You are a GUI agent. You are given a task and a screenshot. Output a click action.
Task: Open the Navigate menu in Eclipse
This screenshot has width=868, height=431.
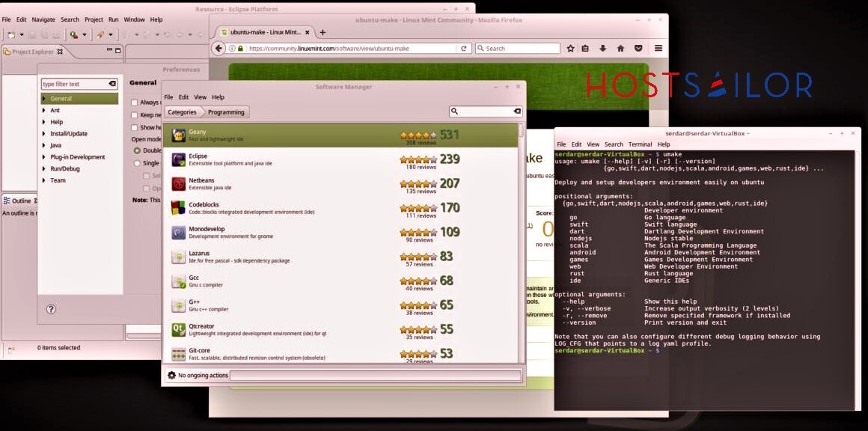click(43, 19)
